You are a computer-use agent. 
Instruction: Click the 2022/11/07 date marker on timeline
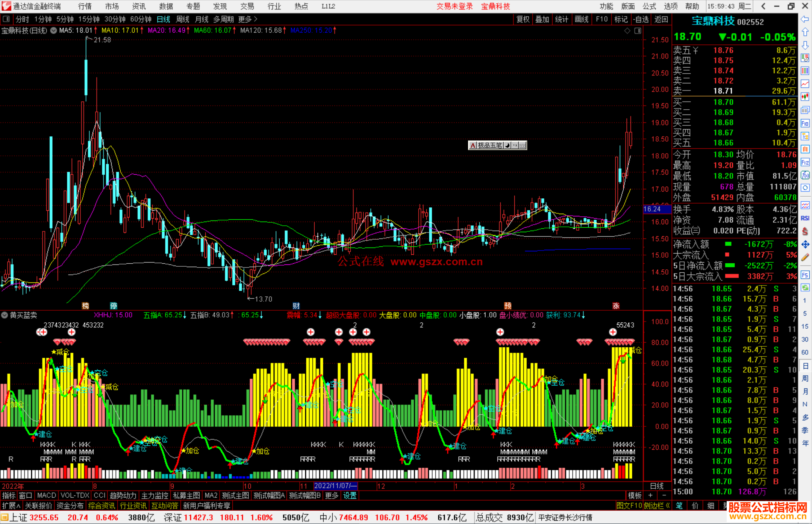pyautogui.click(x=335, y=486)
